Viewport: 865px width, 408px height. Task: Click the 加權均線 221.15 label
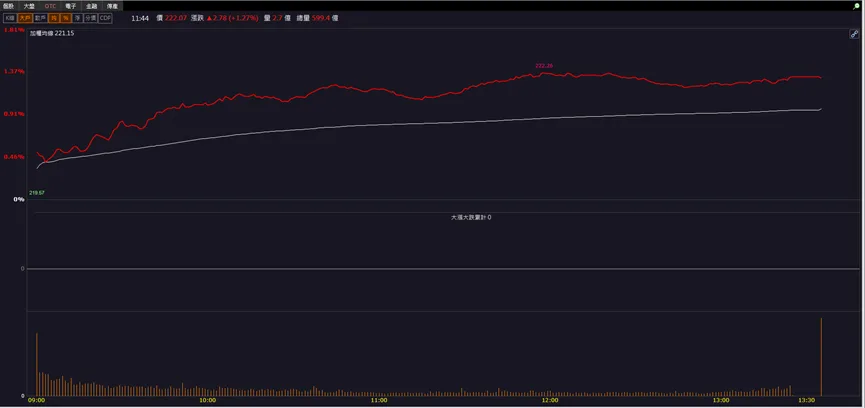tap(52, 34)
